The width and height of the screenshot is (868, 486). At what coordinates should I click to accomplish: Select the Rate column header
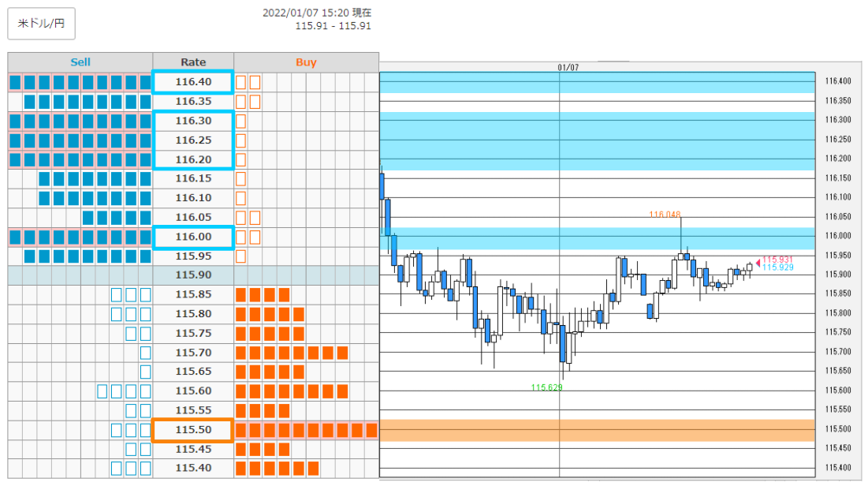[x=193, y=62]
